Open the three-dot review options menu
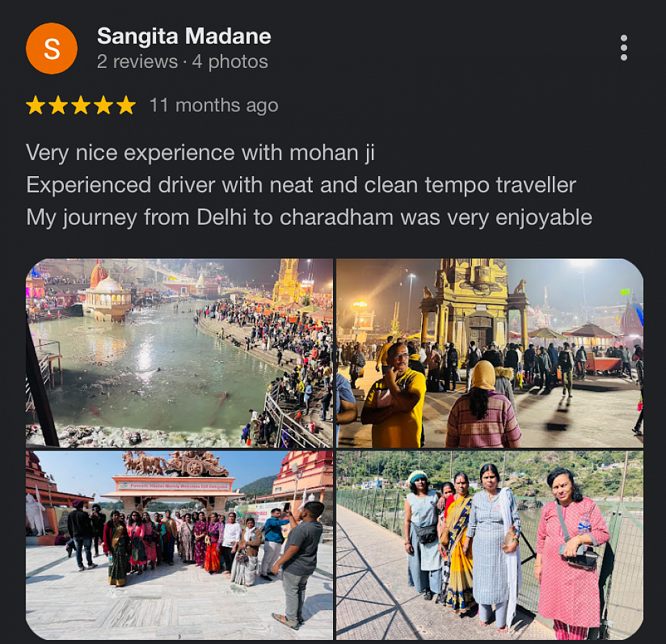 (624, 48)
